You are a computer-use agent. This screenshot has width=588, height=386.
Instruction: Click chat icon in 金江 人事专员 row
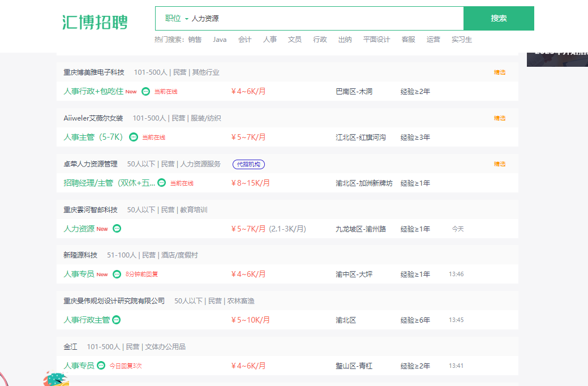coord(101,366)
